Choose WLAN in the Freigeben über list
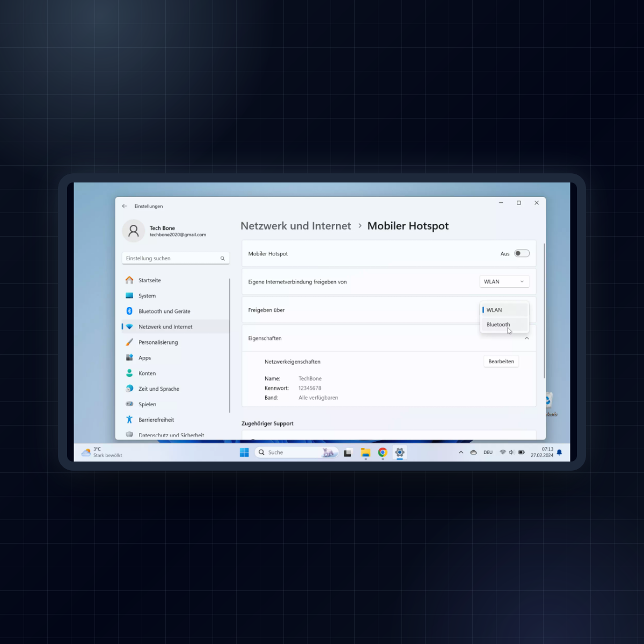Screen dimensions: 644x644 504,310
